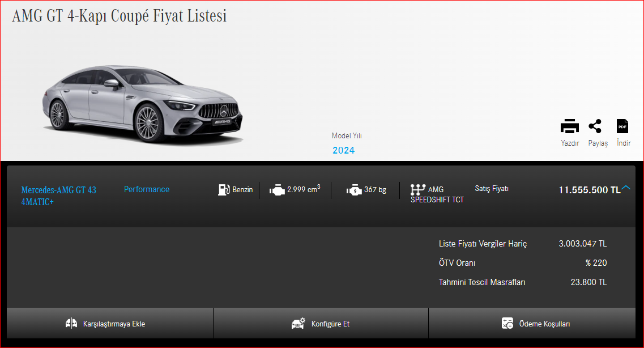The image size is (644, 348).
Task: Click the gearbox icon beside AMG SPEEDSHIFT TCT
Action: [417, 189]
